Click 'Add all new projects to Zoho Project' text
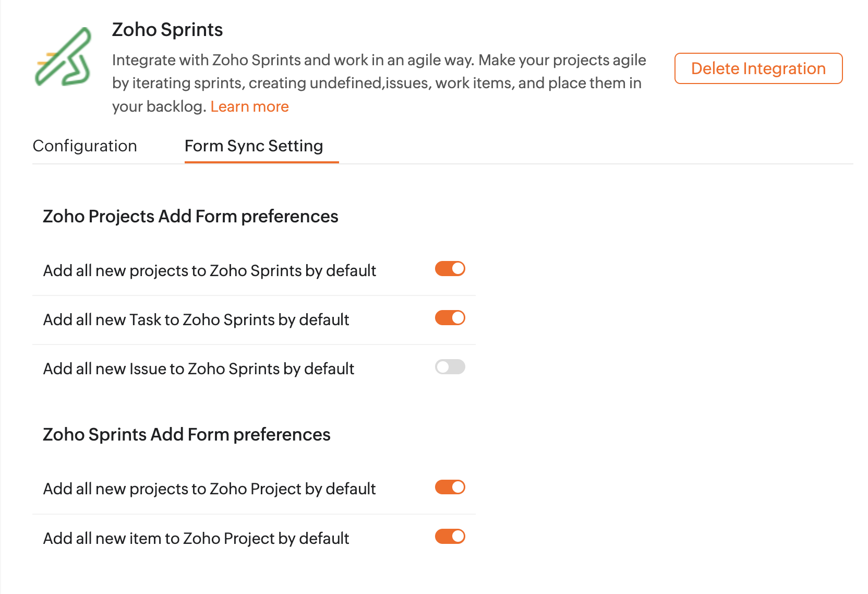Viewport: 868px width, 594px height. [209, 489]
